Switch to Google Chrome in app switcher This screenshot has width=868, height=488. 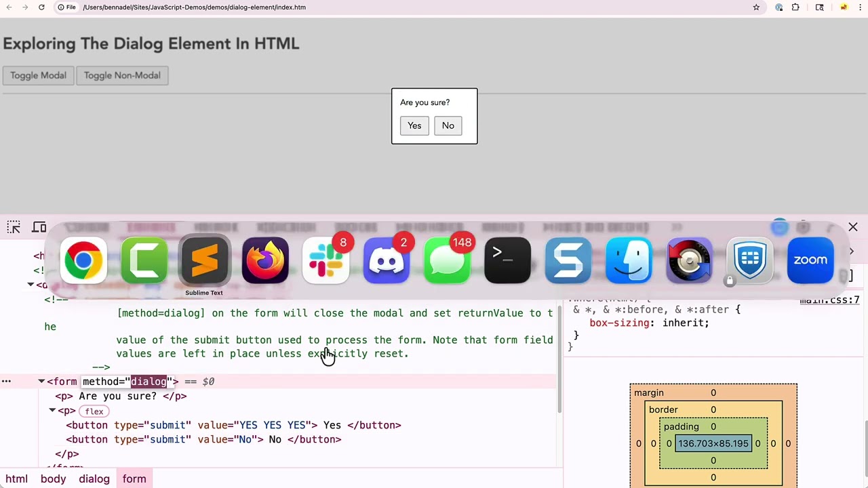click(x=83, y=260)
